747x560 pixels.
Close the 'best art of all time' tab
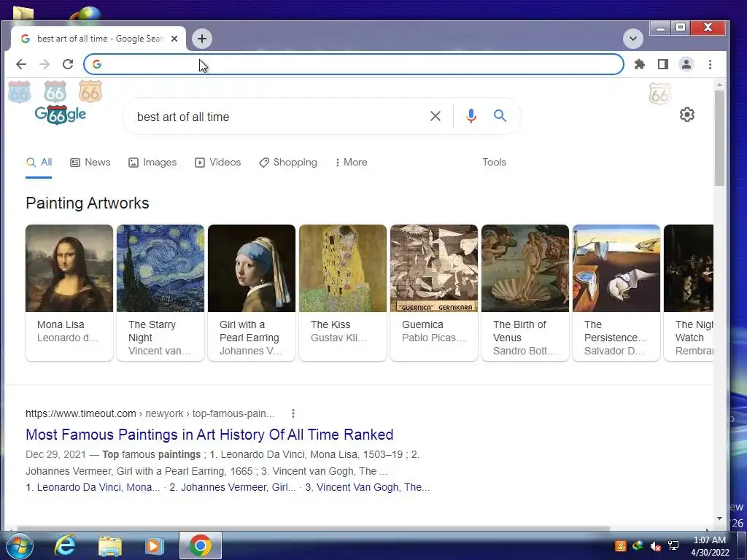tap(174, 39)
